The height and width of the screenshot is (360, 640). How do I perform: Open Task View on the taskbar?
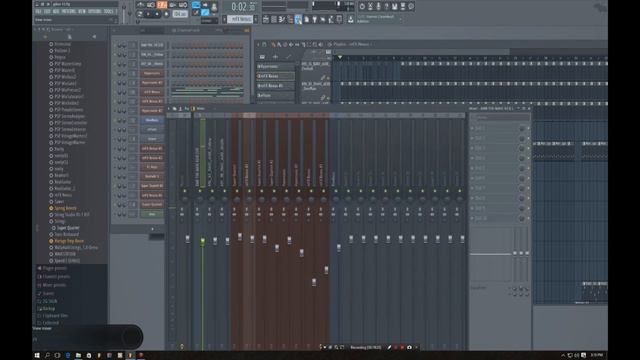tap(58, 356)
